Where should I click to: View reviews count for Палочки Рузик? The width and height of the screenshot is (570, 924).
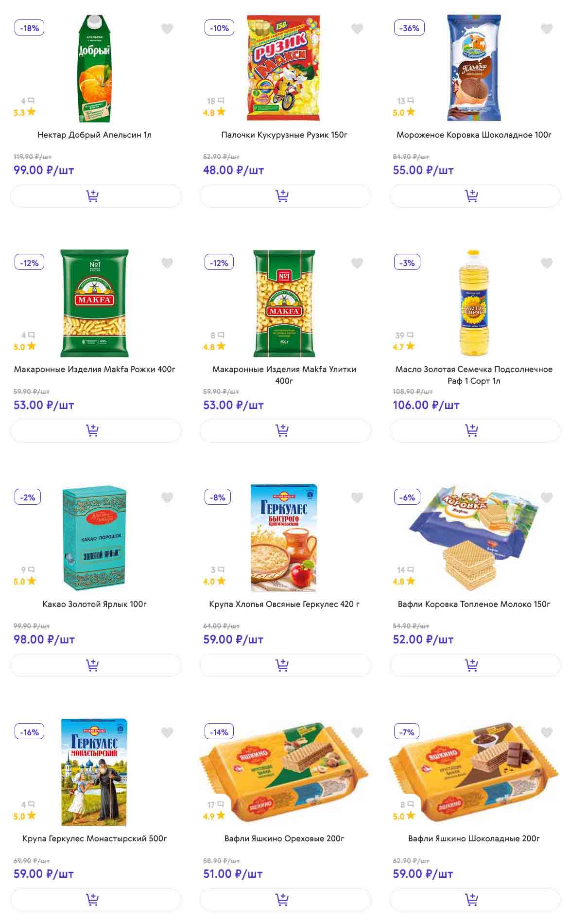[215, 101]
